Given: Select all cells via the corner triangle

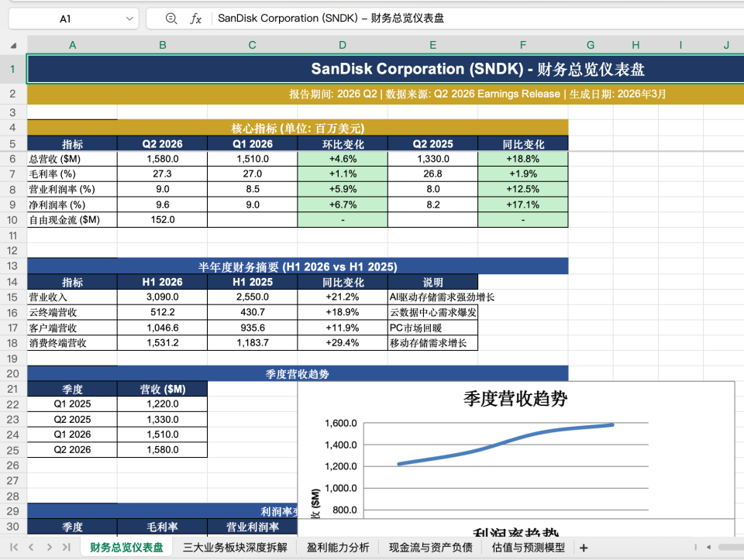Looking at the screenshot, I should pyautogui.click(x=12, y=45).
